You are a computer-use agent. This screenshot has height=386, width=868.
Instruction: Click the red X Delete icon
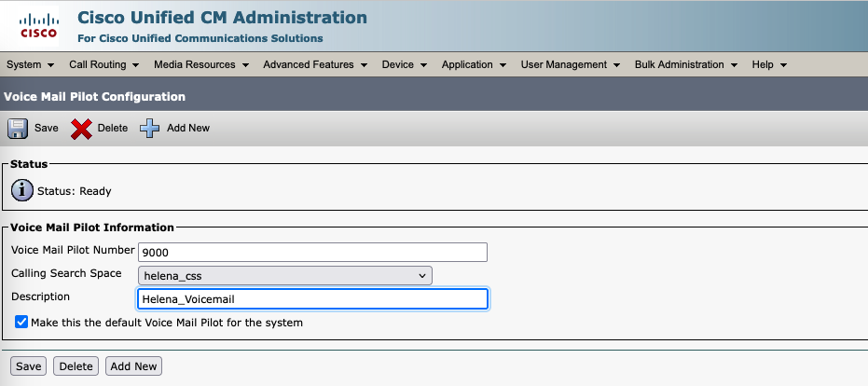point(82,128)
